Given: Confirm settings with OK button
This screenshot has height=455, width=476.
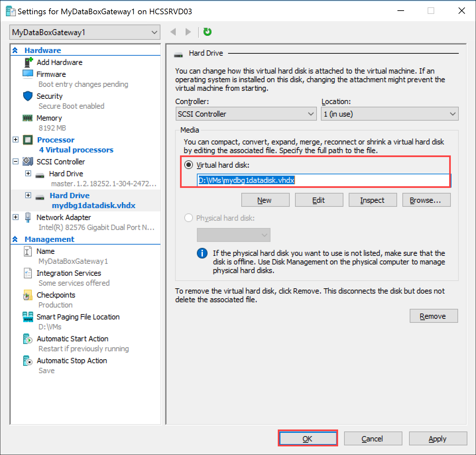Looking at the screenshot, I should (x=308, y=438).
